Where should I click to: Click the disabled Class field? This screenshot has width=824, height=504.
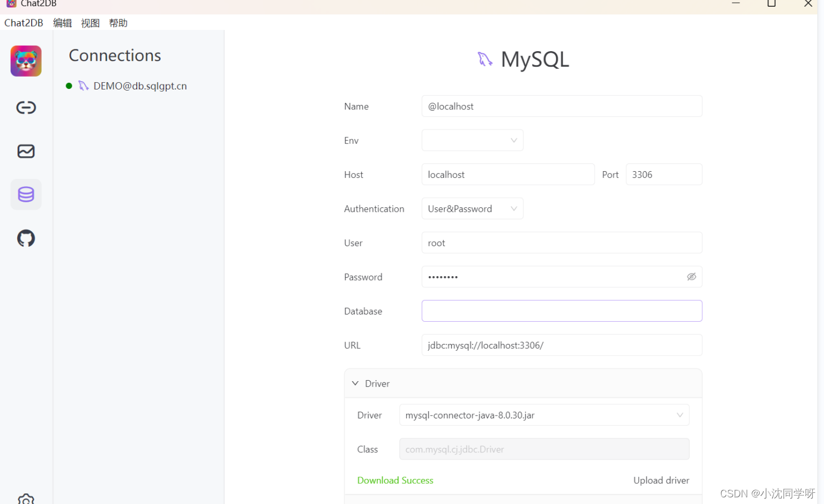544,449
